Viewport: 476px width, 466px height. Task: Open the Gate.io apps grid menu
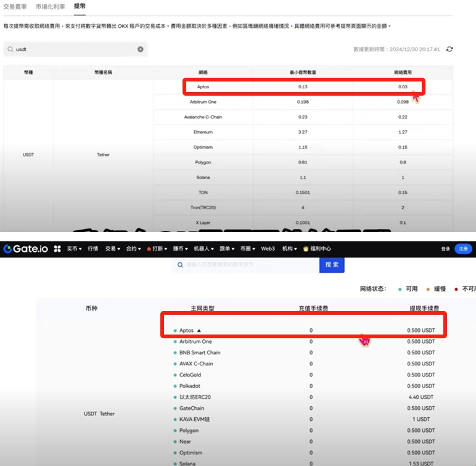coord(57,249)
